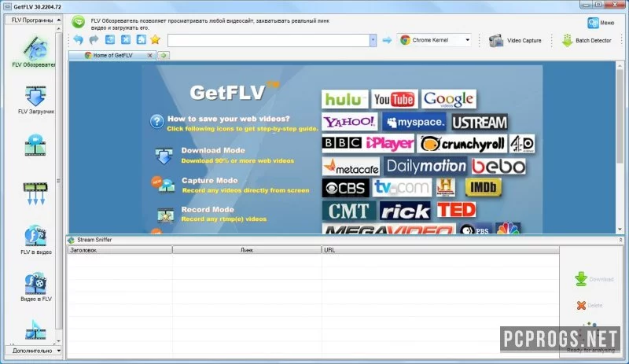Navigate with the blue go arrow

pos(387,40)
